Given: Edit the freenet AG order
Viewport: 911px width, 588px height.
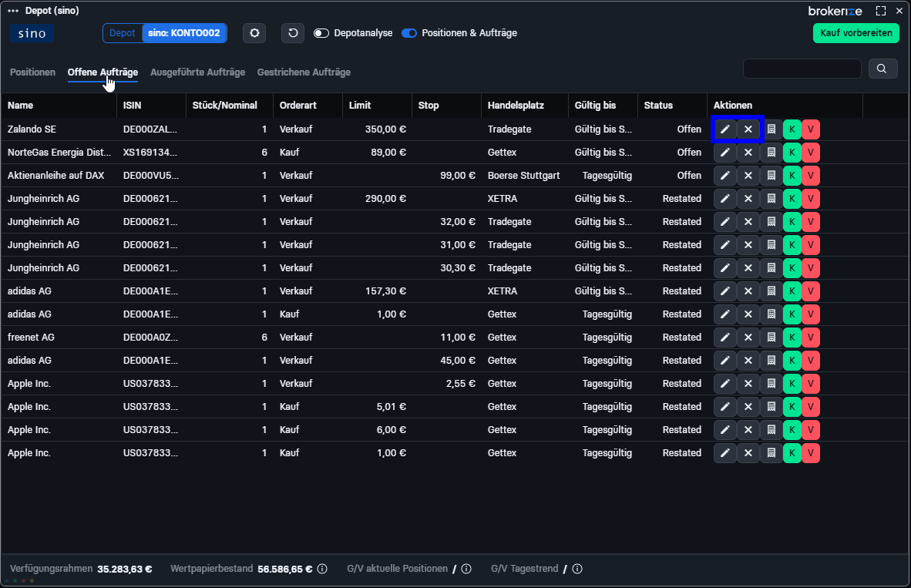Looking at the screenshot, I should coord(725,338).
